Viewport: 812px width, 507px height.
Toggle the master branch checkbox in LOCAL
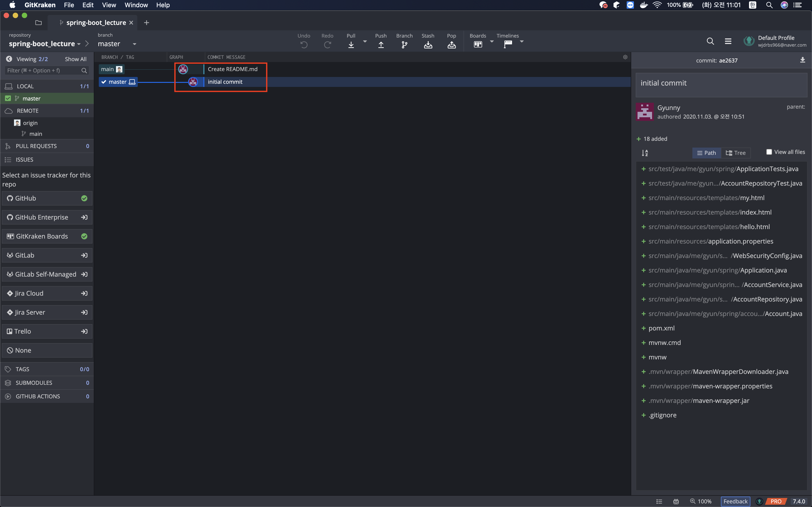(8, 98)
